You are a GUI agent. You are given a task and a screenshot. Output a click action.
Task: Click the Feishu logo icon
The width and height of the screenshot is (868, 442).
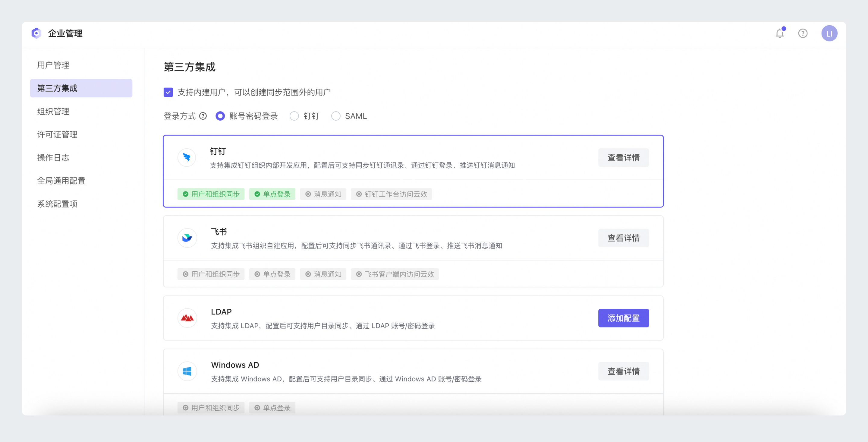pyautogui.click(x=187, y=238)
